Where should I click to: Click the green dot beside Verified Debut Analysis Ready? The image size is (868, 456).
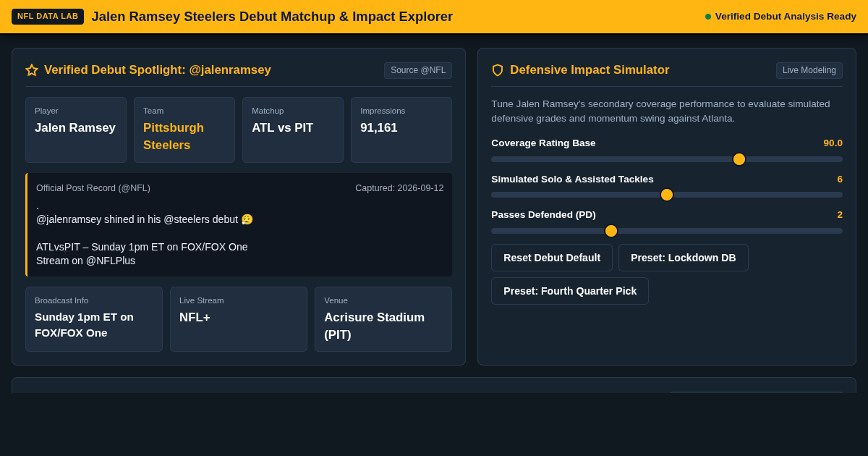click(708, 17)
